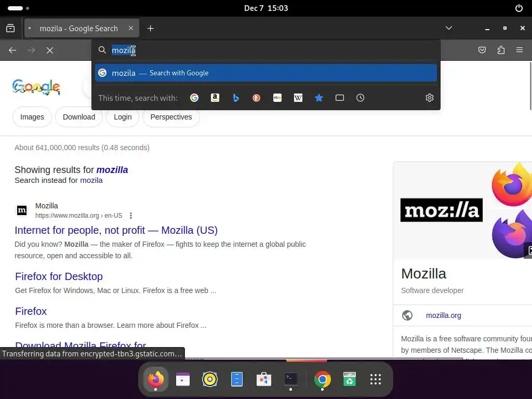Select the Download filter chip
The height and width of the screenshot is (399, 532).
point(79,117)
